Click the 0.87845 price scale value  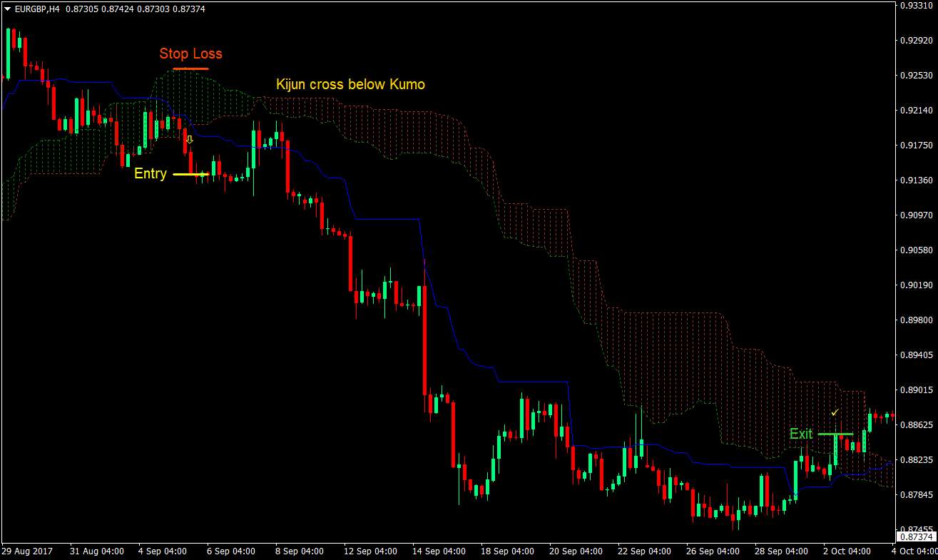point(918,495)
